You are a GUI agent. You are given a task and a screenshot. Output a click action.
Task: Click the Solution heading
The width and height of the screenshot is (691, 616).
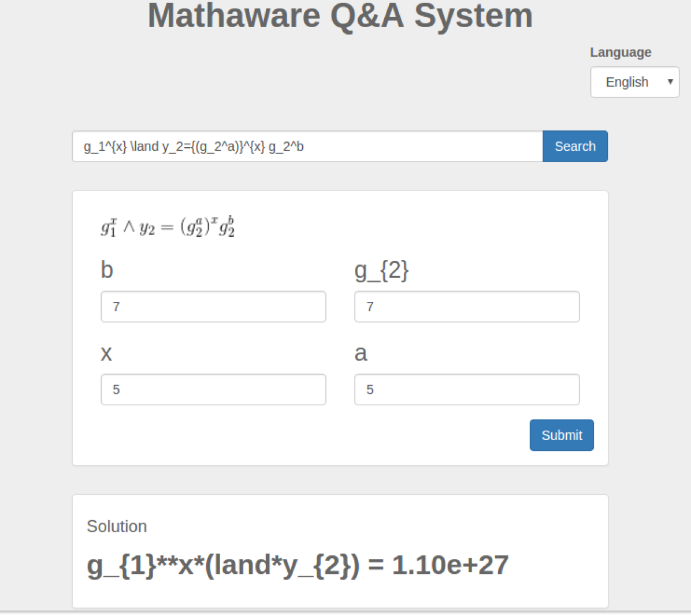117,527
